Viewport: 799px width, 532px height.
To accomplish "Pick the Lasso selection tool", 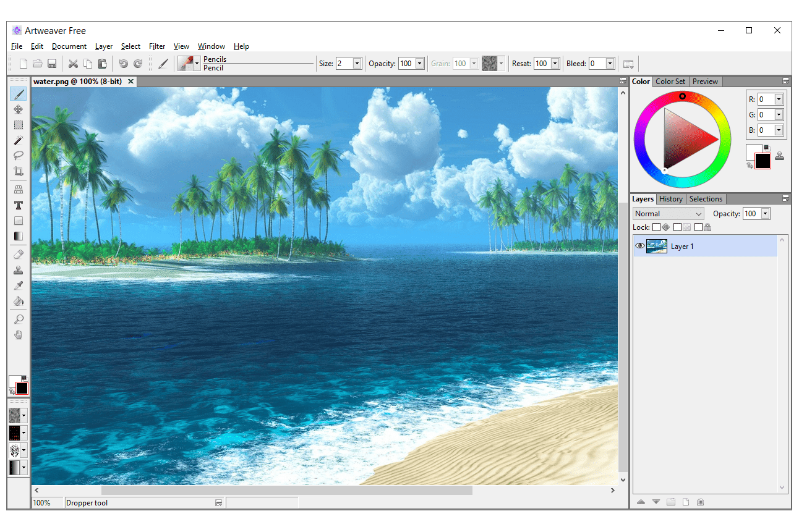I will pos(19,156).
